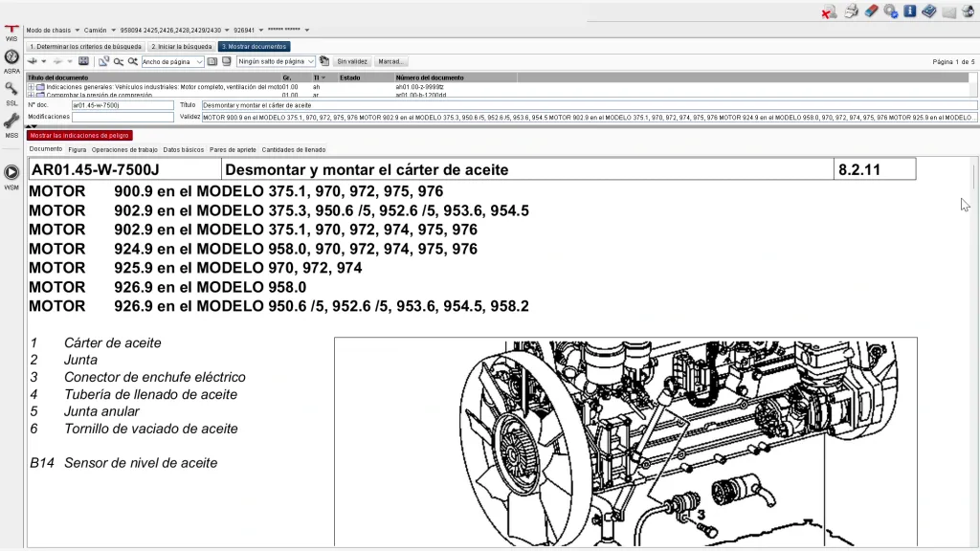Go to step 1 Determinar los criterios de búsqueda
The width and height of the screenshot is (980, 551).
(85, 46)
